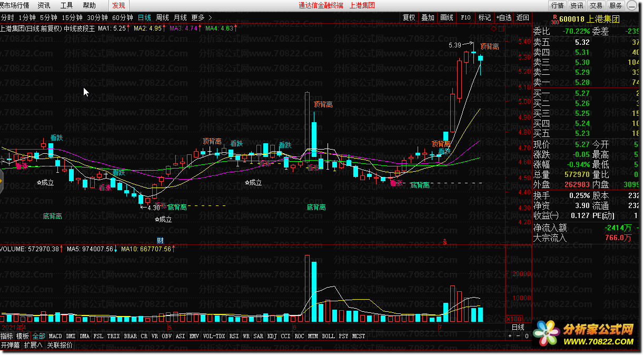Select the VOL-TDX indicator tab
Screen dimensions: 644x355
[214, 336]
